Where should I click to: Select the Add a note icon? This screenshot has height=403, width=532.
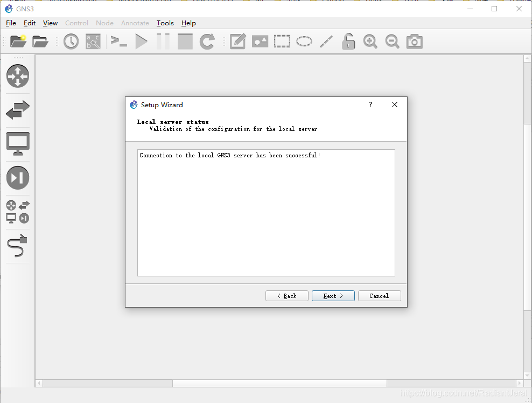pos(237,41)
